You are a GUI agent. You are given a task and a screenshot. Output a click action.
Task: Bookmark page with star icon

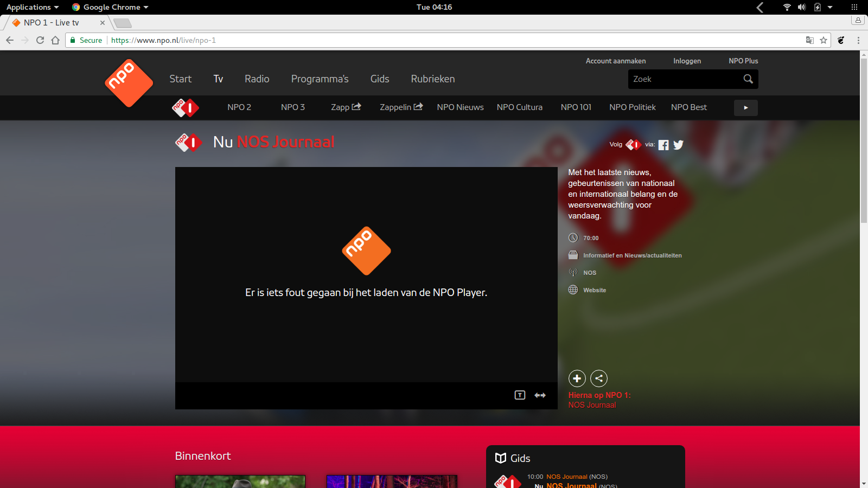(824, 40)
